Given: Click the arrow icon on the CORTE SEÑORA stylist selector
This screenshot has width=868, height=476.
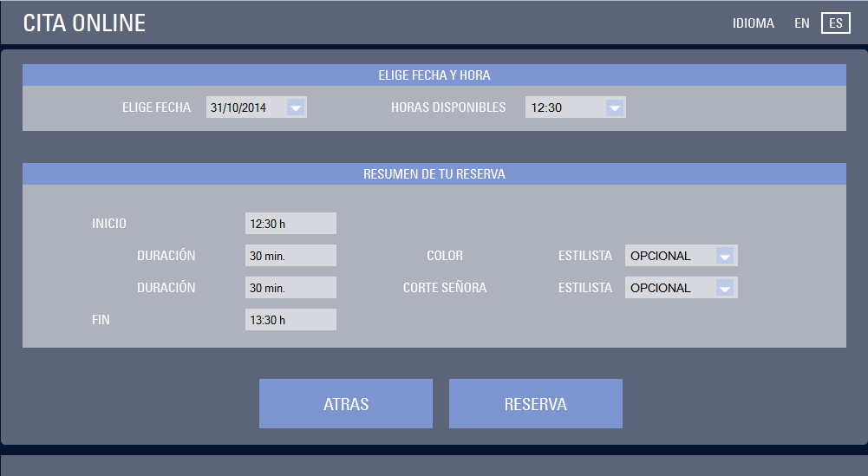Looking at the screenshot, I should [725, 288].
